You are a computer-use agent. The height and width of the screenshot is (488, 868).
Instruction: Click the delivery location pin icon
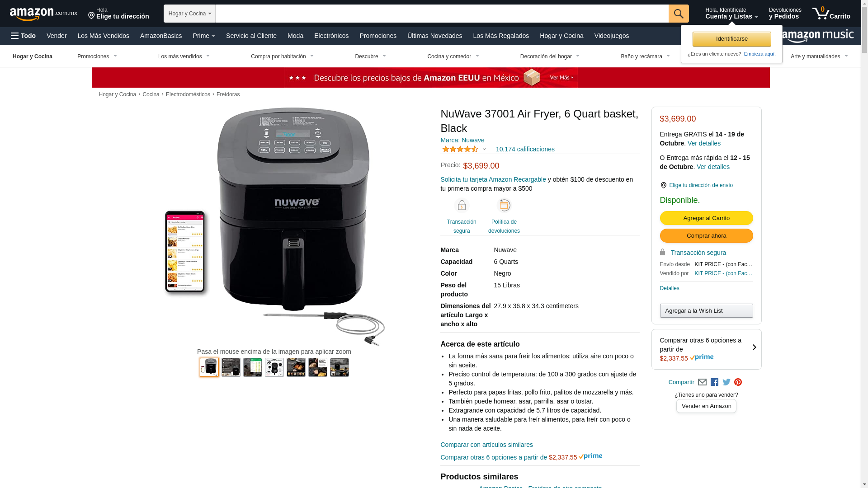click(91, 16)
